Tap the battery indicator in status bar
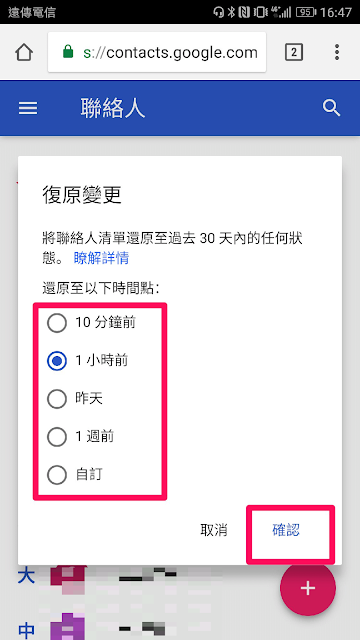 pos(306,12)
